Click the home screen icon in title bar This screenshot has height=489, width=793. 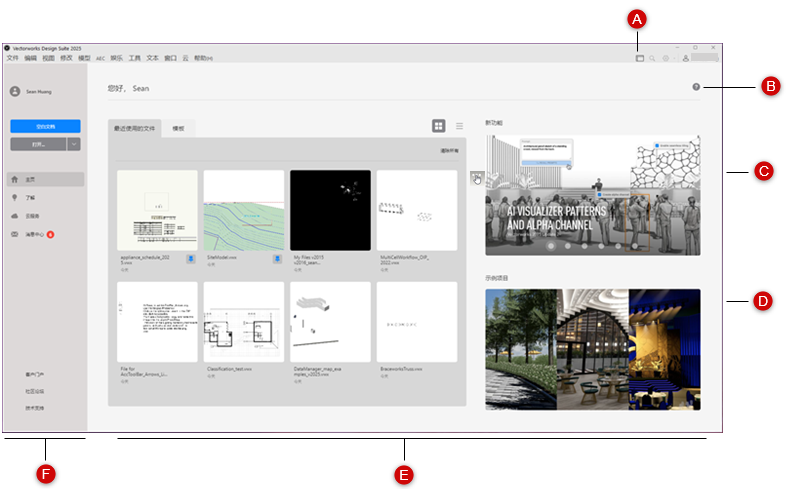pyautogui.click(x=640, y=59)
